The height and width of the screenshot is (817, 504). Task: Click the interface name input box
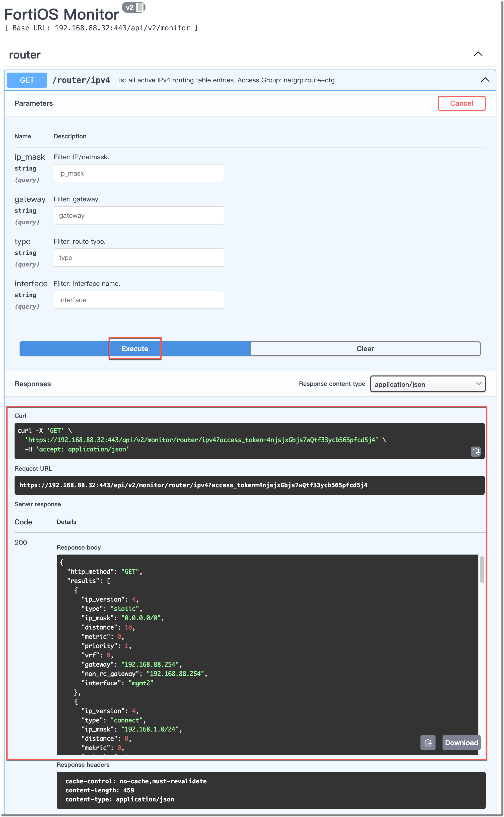point(139,300)
